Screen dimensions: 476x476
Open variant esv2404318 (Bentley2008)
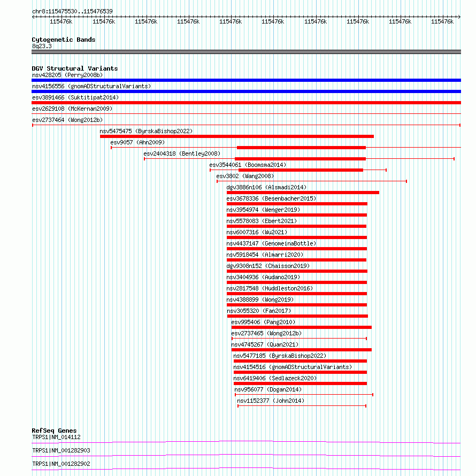(182, 153)
